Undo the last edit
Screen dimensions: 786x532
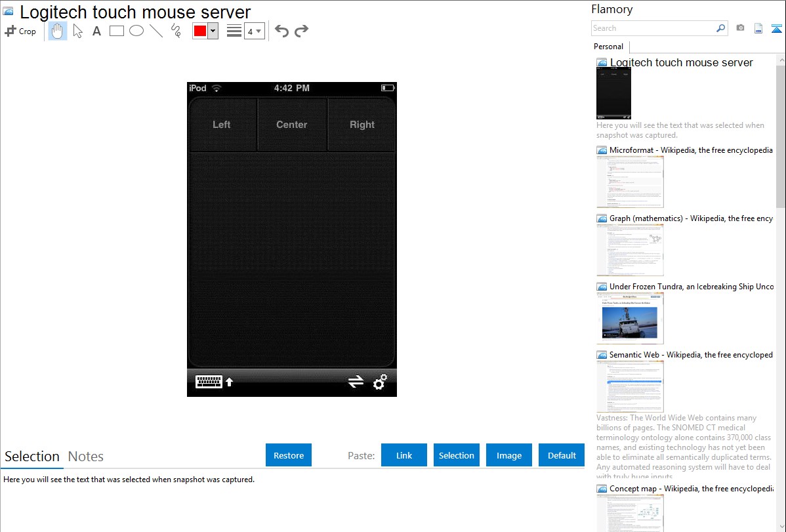coord(281,31)
